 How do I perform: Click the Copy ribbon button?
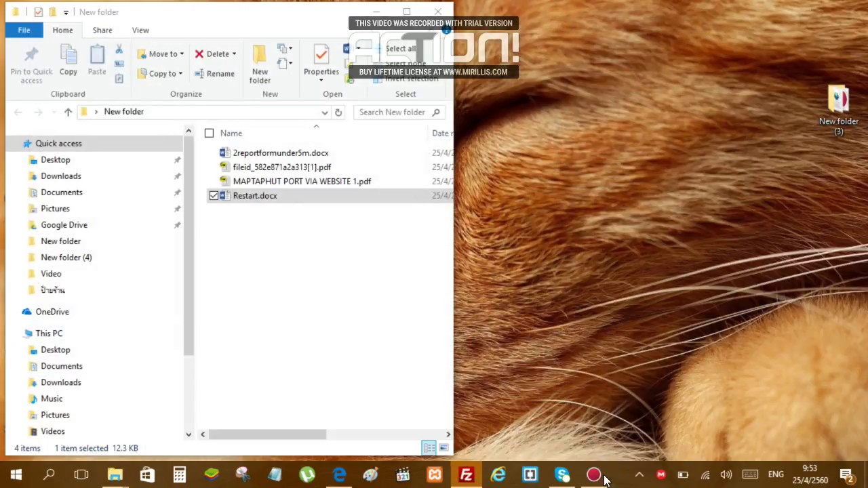[x=68, y=60]
